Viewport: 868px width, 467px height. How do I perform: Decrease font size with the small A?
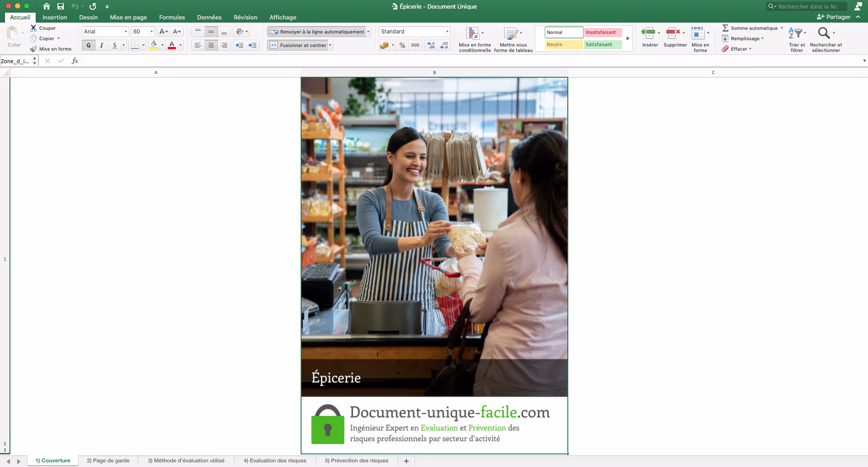(177, 32)
